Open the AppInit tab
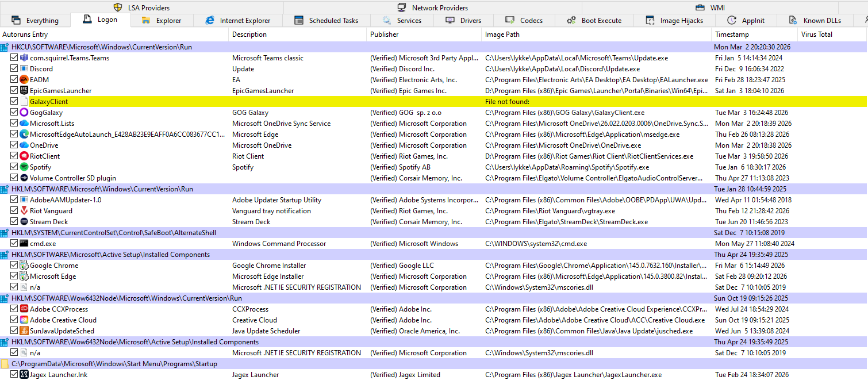The height and width of the screenshot is (384, 868). 746,21
